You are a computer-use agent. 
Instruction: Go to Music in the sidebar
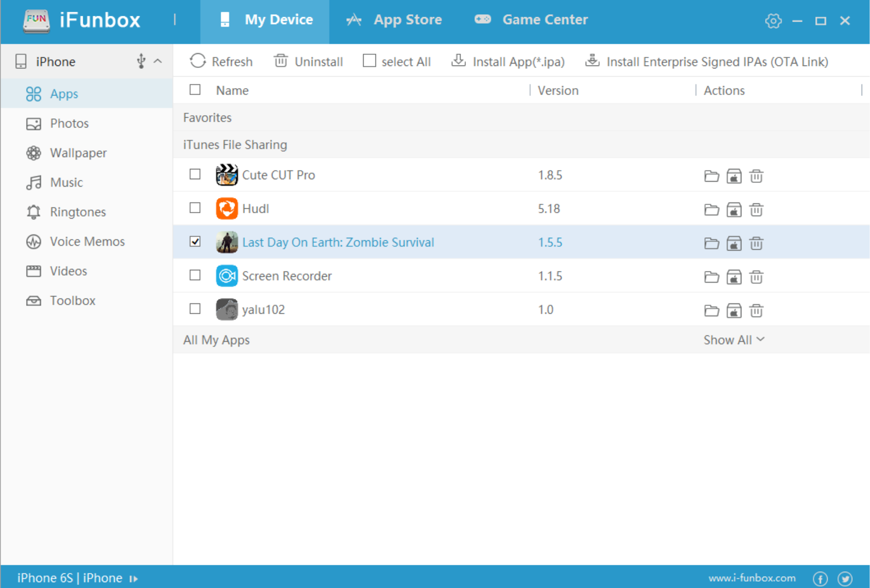[x=87, y=182]
